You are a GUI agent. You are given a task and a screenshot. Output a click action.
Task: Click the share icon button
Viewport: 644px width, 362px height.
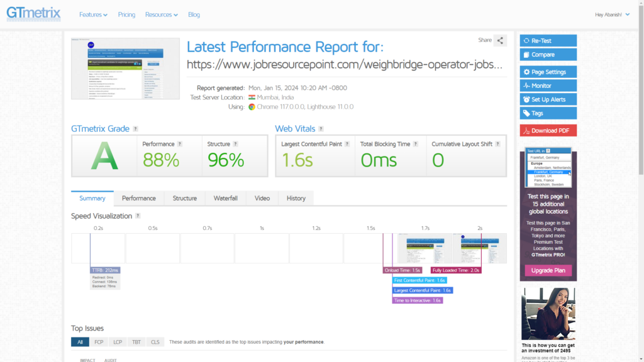[x=500, y=40]
